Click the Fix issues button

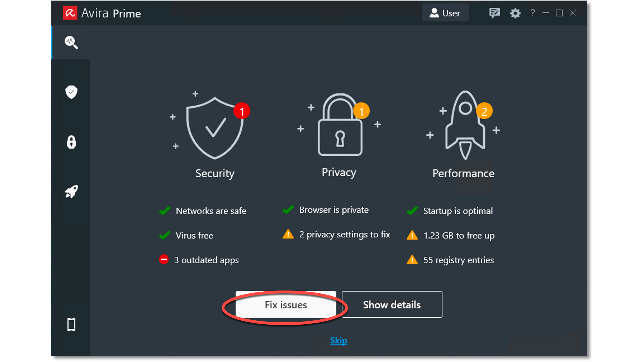[285, 304]
